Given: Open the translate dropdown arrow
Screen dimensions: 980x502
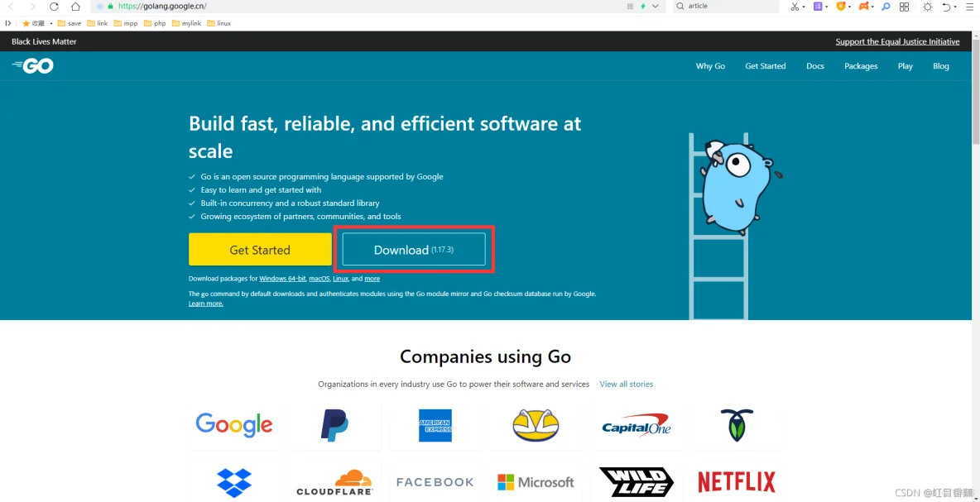Looking at the screenshot, I should pyautogui.click(x=826, y=7).
